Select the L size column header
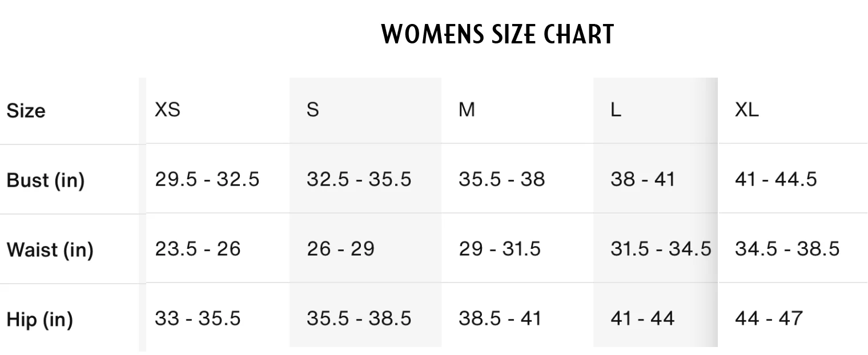 (616, 110)
